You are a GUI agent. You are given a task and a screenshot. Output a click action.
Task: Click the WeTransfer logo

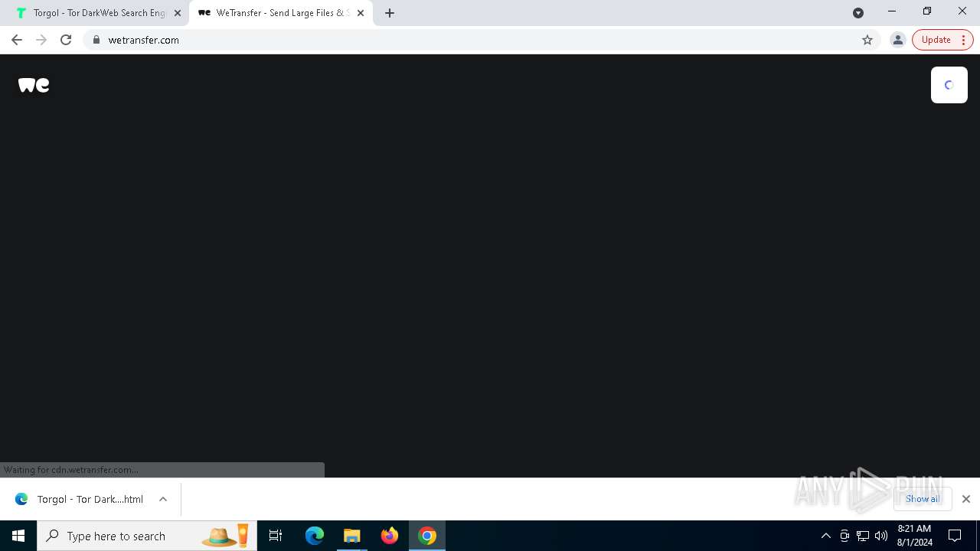[34, 85]
